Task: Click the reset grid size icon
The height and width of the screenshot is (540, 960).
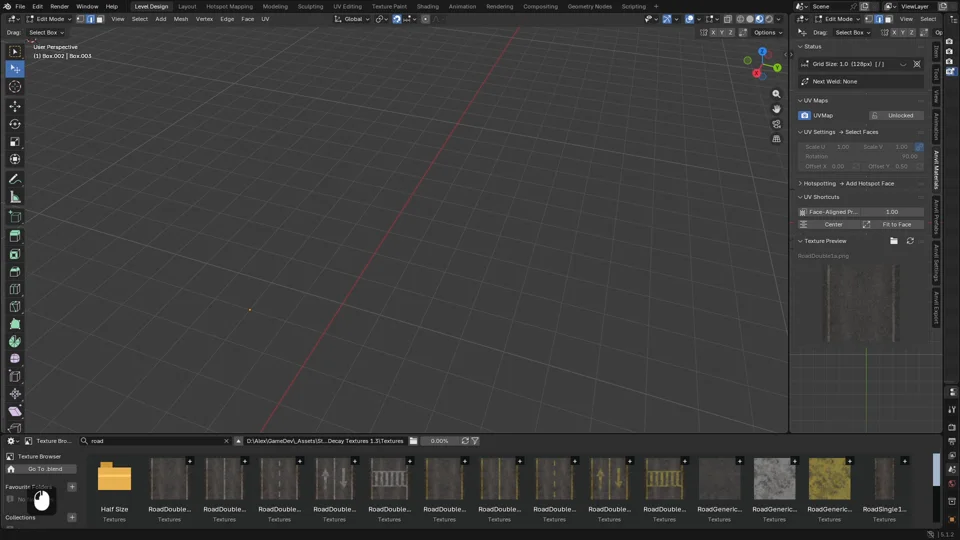Action: click(917, 64)
